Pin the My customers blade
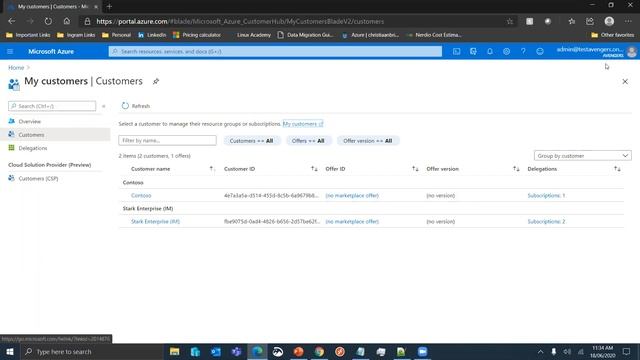 (x=156, y=82)
